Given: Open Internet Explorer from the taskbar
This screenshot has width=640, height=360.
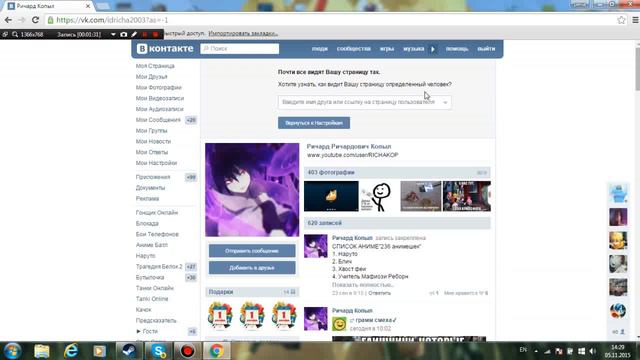Looking at the screenshot, I should coord(71,351).
